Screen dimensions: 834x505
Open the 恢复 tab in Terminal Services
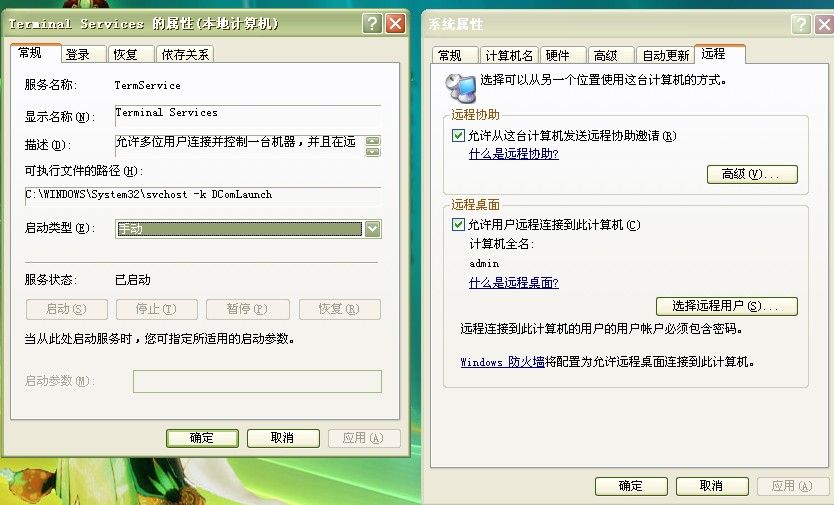click(131, 54)
